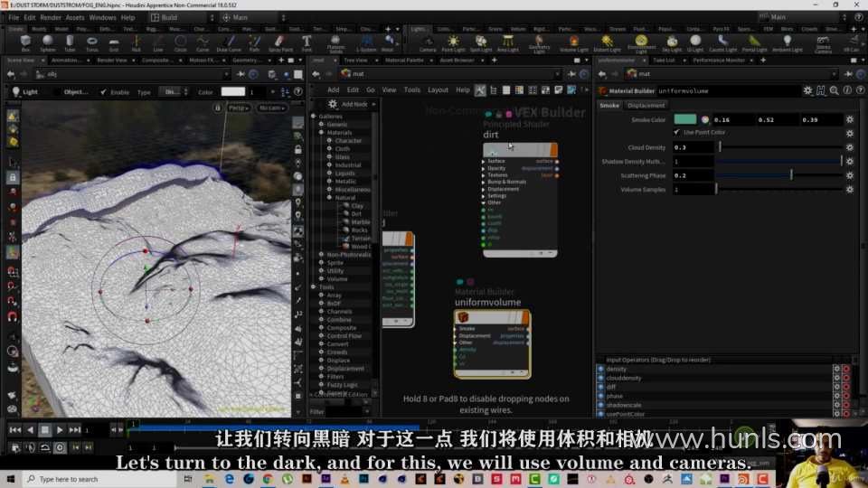
Task: Toggle Use Point Color checkbox
Action: point(677,132)
